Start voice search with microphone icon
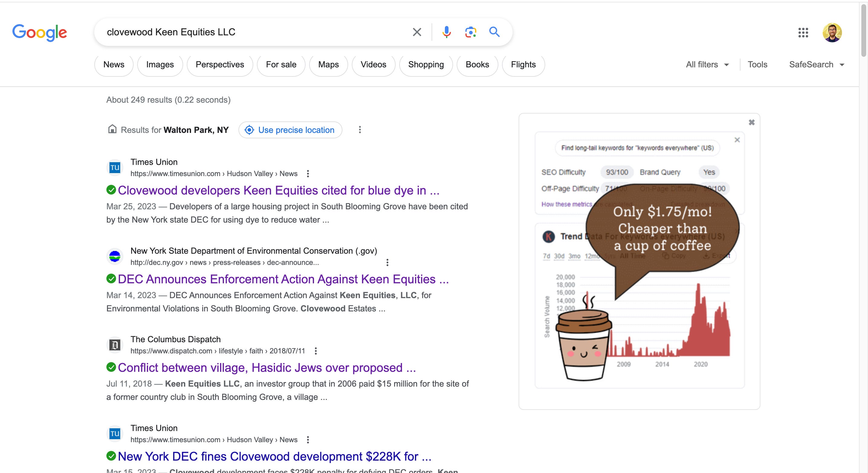This screenshot has height=473, width=868. (446, 32)
